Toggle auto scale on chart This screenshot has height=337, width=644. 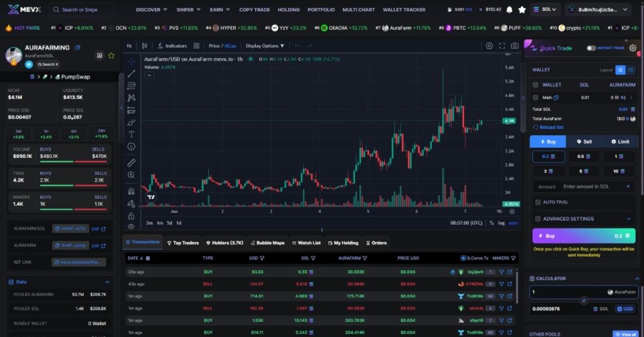point(513,223)
